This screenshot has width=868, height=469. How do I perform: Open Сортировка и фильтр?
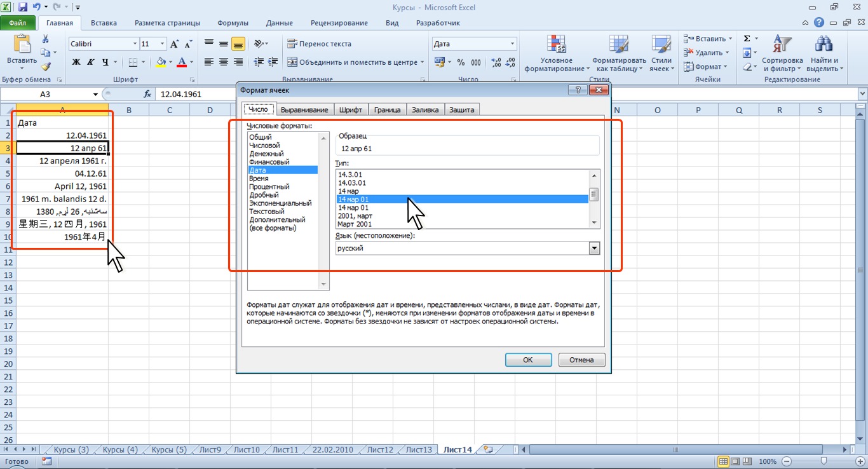click(782, 53)
